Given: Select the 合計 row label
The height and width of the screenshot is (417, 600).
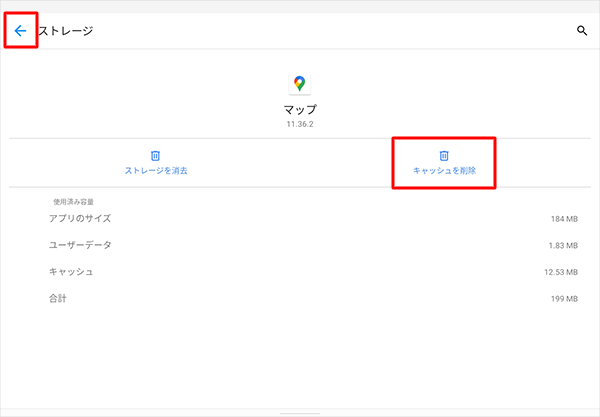Looking at the screenshot, I should point(58,298).
